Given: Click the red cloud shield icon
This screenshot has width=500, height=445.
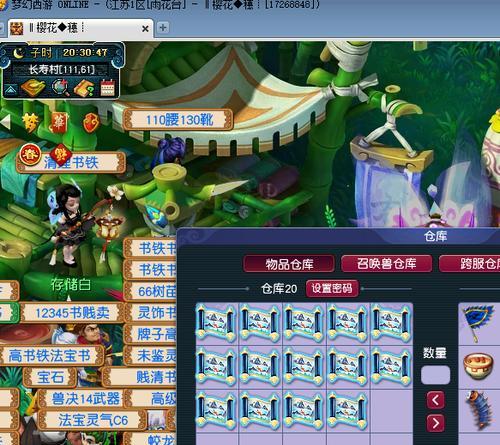Looking at the screenshot, I should 91,123.
